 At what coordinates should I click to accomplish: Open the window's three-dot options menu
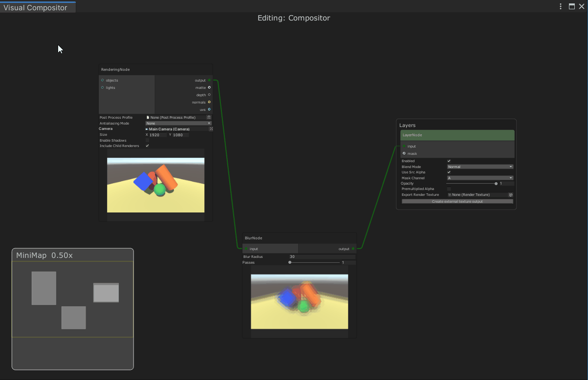(x=561, y=6)
